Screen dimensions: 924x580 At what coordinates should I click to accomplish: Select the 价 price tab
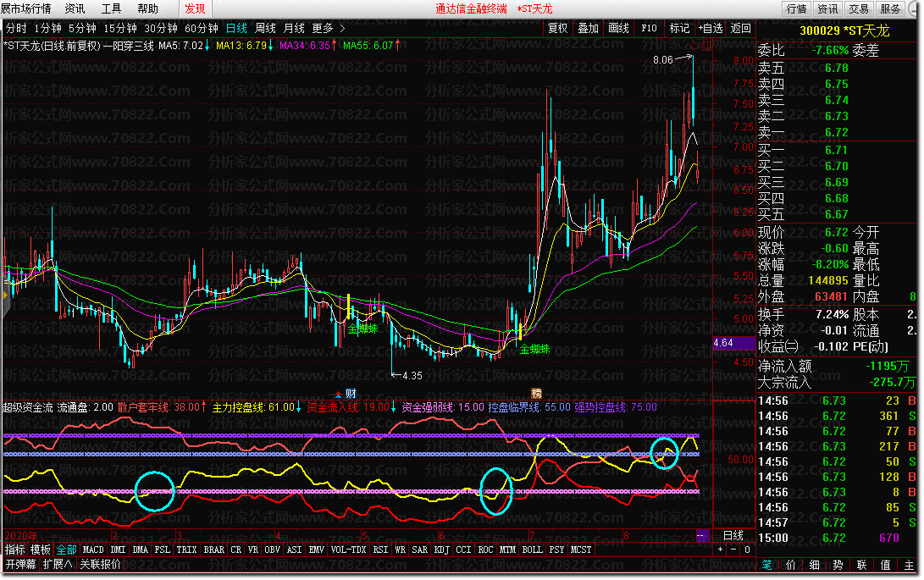(x=791, y=565)
